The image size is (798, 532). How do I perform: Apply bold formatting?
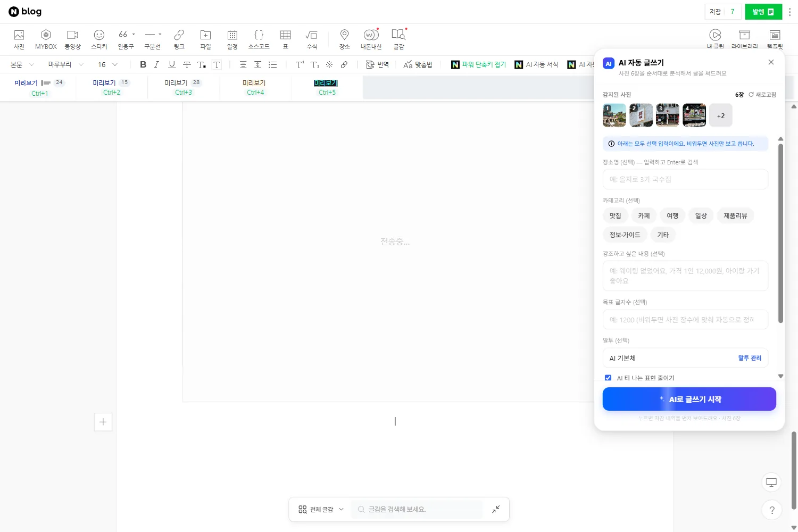point(143,64)
